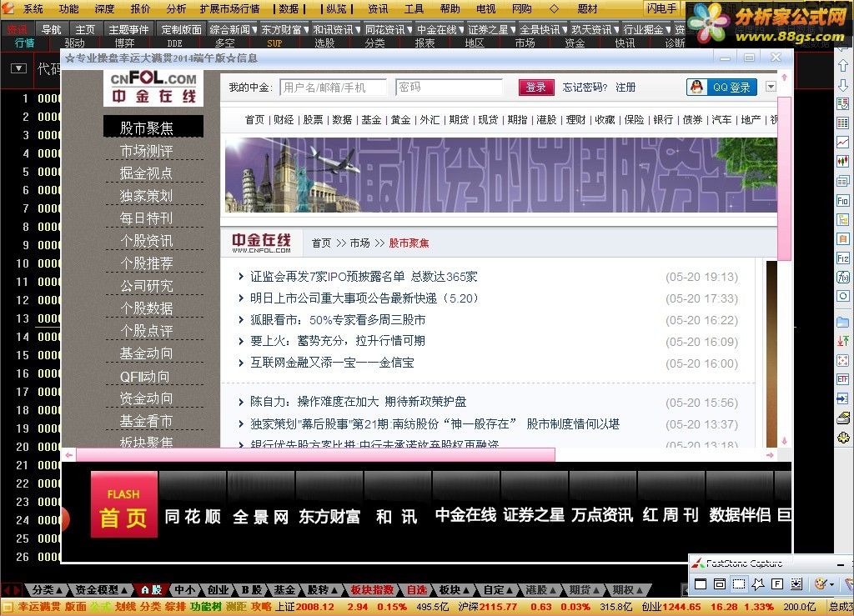Click the multi-window news icon in right toolbar
Image resolution: width=854 pixels, height=616 pixels.
(x=842, y=181)
